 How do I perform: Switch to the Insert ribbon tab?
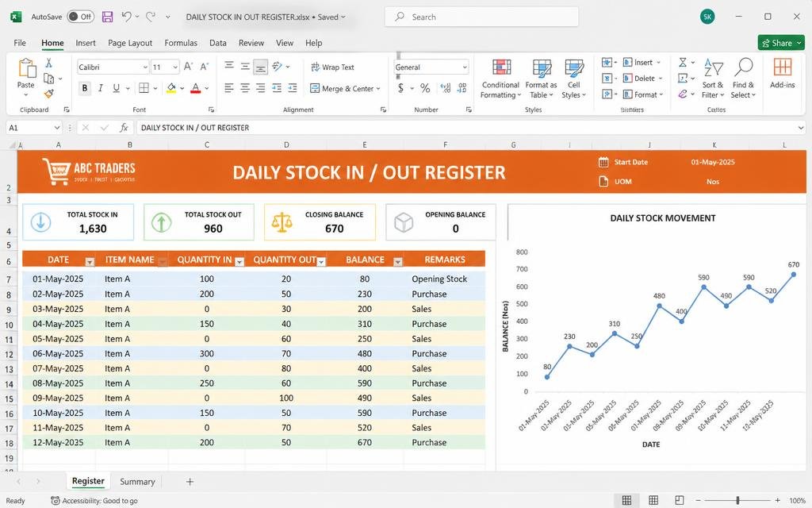tap(86, 43)
